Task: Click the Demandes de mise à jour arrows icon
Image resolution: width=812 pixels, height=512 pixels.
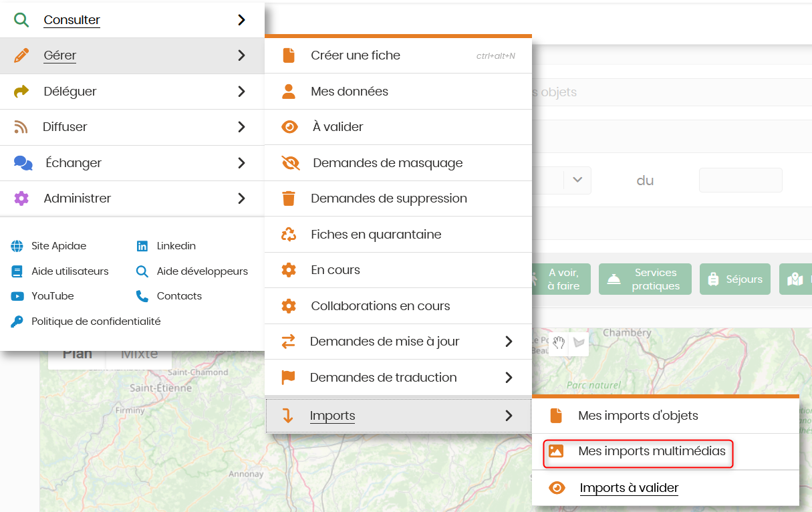Action: coord(289,342)
